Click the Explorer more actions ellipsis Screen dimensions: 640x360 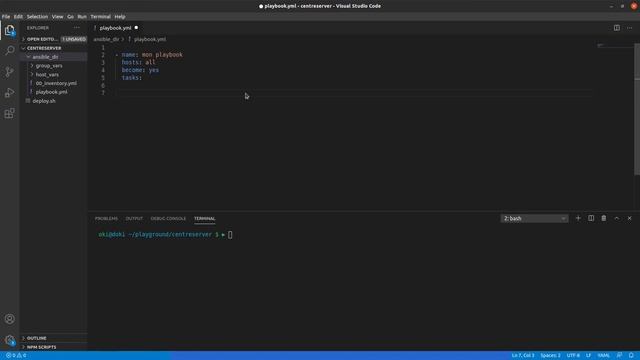(77, 28)
